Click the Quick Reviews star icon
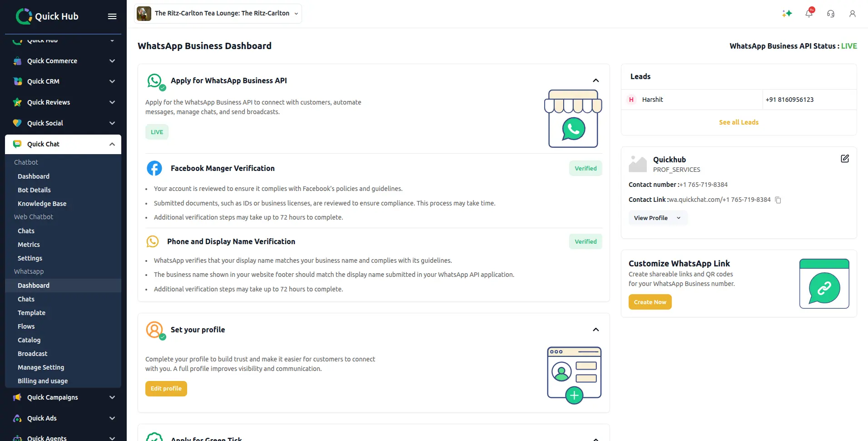 [17, 102]
